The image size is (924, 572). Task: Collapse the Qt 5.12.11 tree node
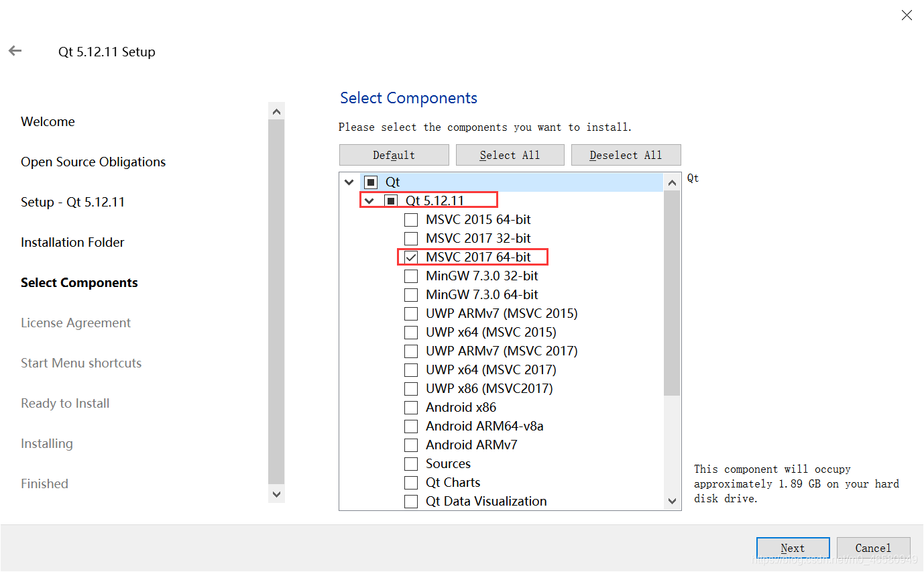[369, 201]
